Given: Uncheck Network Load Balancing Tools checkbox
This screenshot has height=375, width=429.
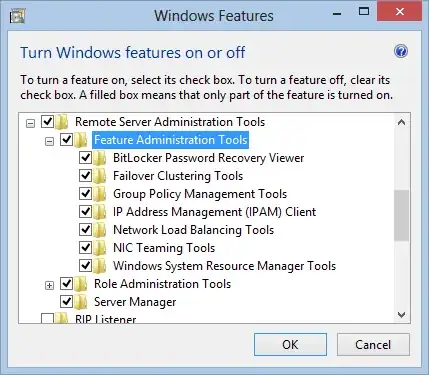Looking at the screenshot, I should [x=85, y=229].
